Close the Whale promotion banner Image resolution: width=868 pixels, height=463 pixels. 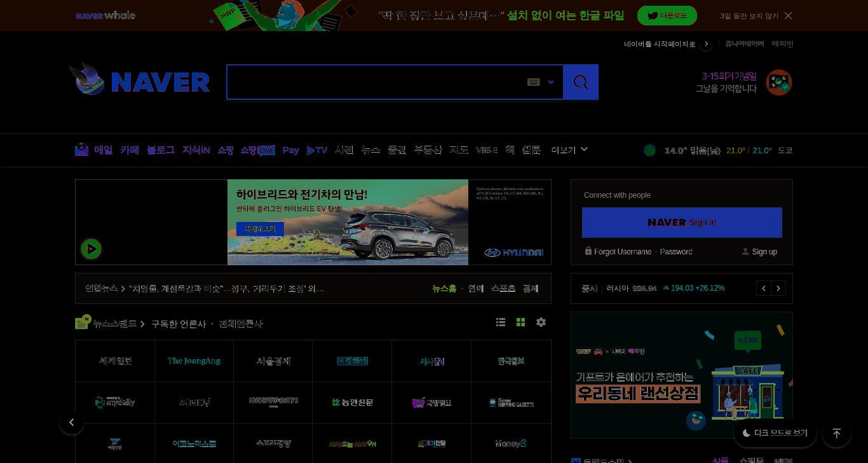coord(788,16)
